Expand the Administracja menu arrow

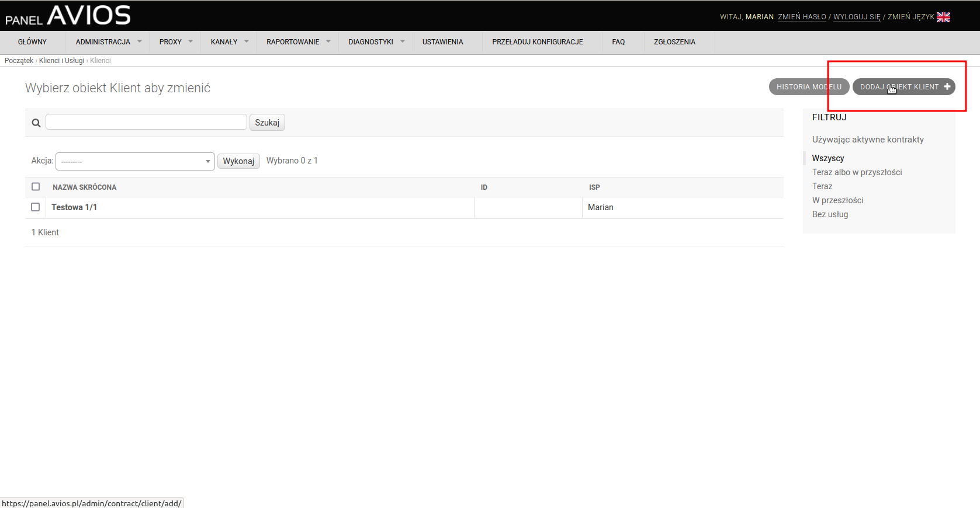pos(140,41)
